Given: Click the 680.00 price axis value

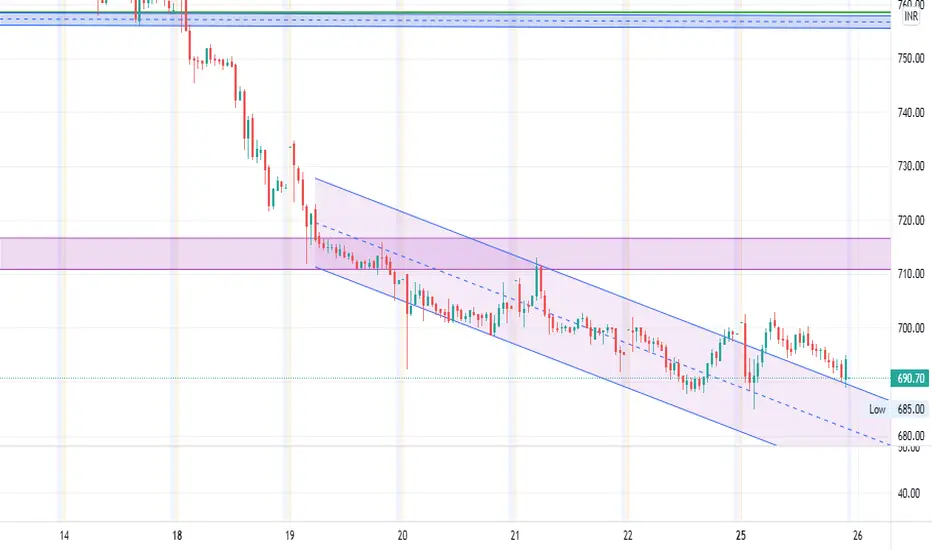Looking at the screenshot, I should tap(911, 436).
